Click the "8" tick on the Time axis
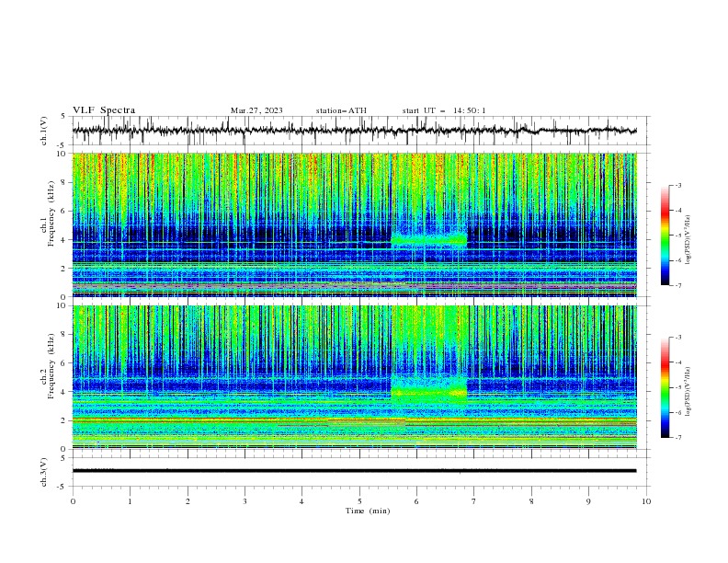 pyautogui.click(x=531, y=501)
